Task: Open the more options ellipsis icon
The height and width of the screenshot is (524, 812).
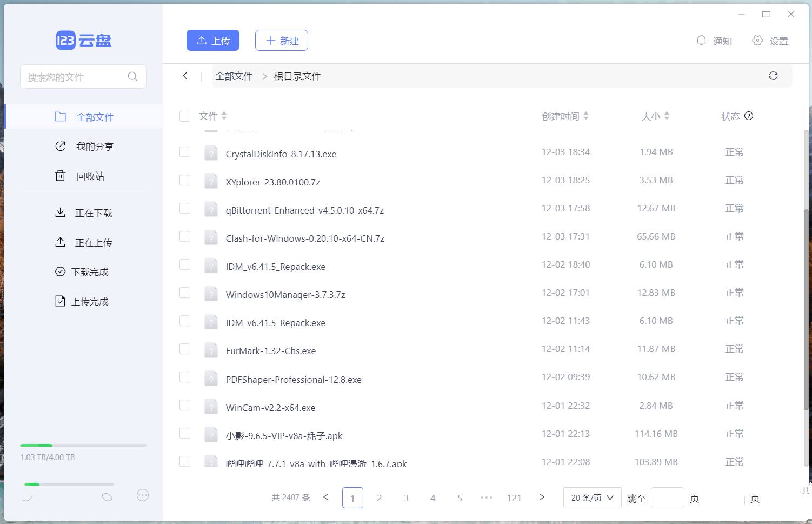Action: pyautogui.click(x=143, y=495)
